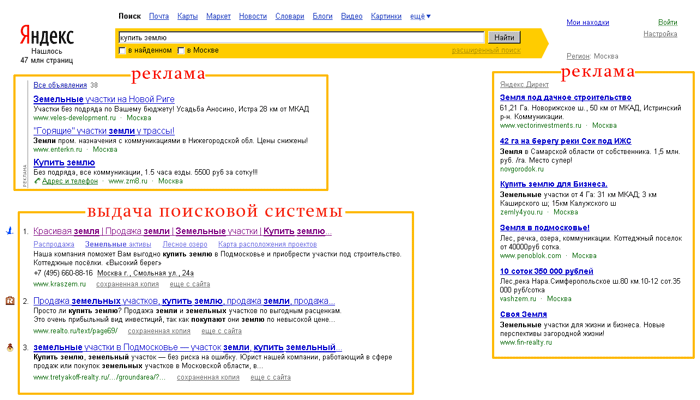Open the Карты service tab
This screenshot has height=400, width=700.
point(188,16)
